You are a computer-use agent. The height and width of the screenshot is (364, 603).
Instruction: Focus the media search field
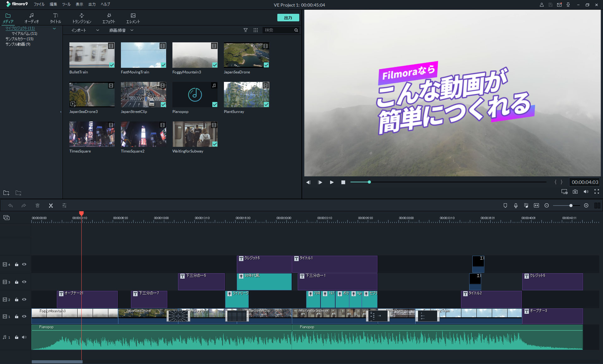[x=278, y=30]
